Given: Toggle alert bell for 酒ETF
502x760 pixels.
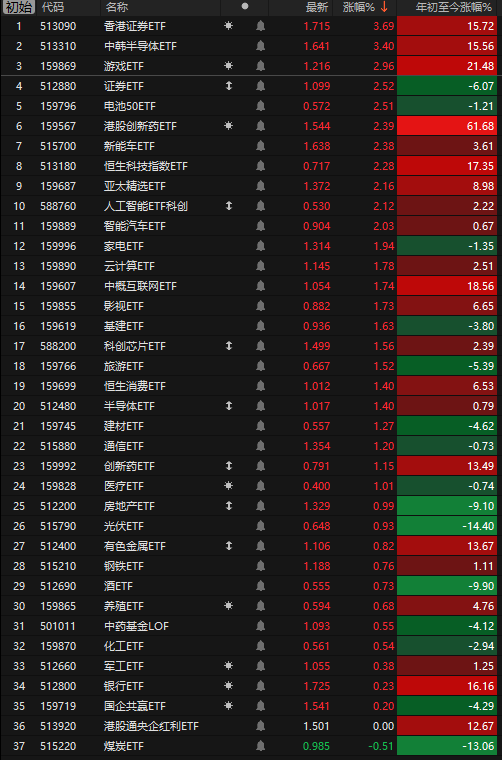Looking at the screenshot, I should (261, 586).
